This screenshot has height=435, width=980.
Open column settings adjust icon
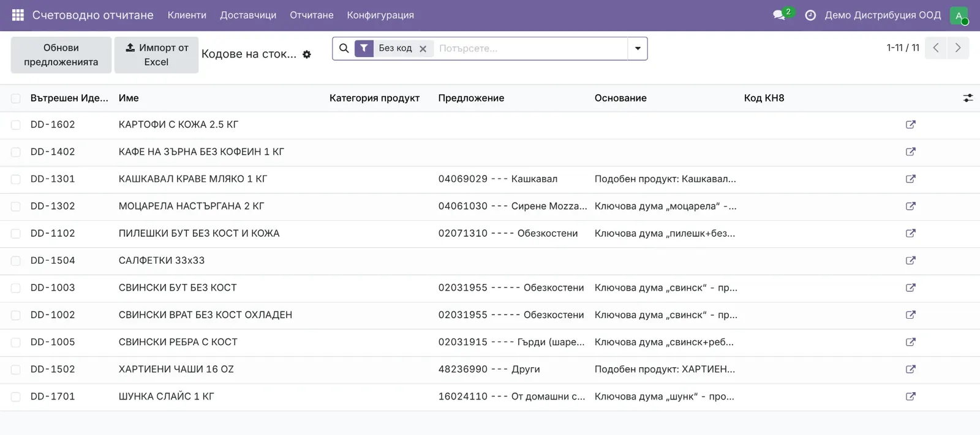[x=968, y=98]
